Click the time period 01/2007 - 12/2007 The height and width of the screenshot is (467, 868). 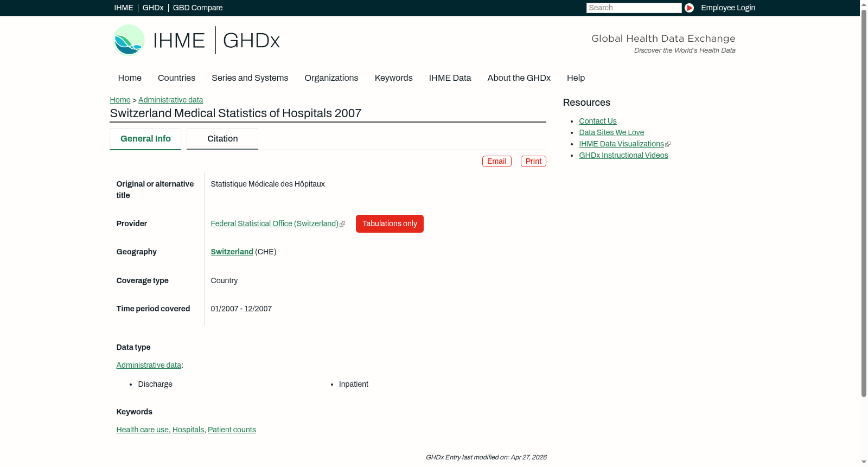point(241,309)
